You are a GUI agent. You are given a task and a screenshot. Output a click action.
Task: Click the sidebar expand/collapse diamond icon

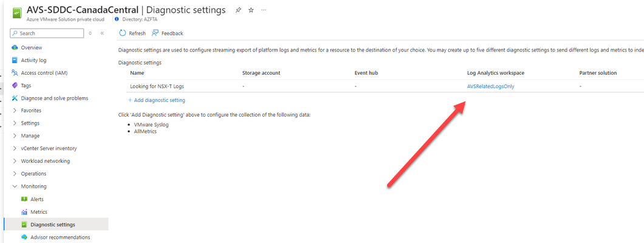(x=91, y=33)
